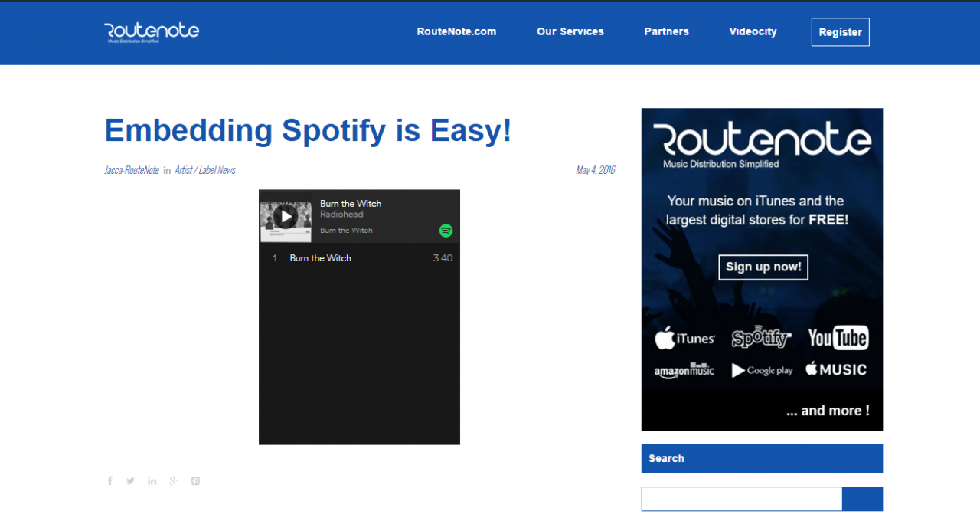Open the Partners page from the navbar
The height and width of the screenshot is (521, 980).
click(x=666, y=31)
